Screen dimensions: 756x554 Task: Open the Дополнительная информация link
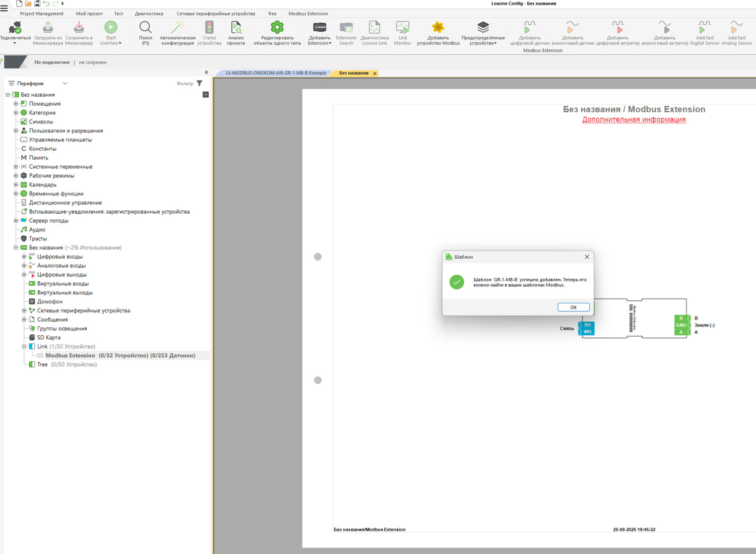634,119
